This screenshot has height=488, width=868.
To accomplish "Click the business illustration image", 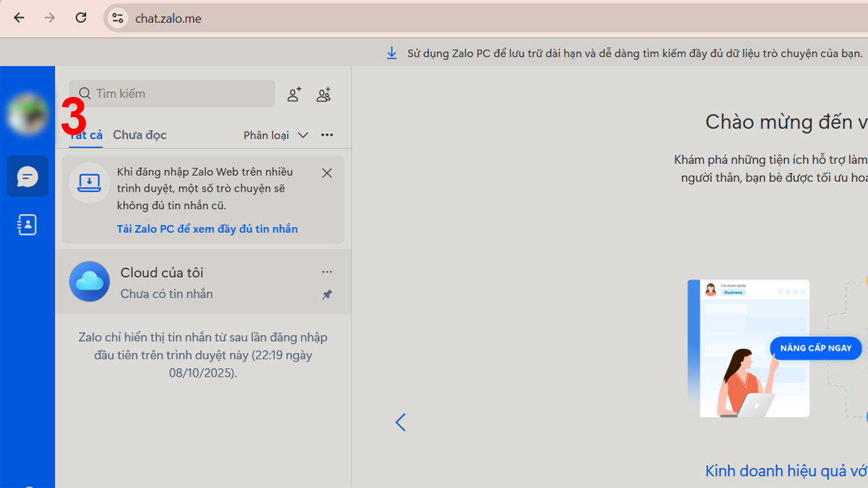I will [748, 348].
